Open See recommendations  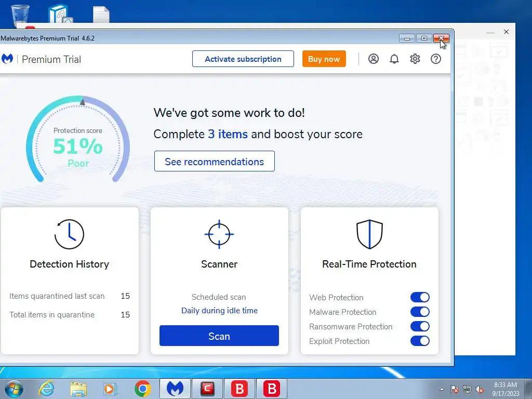coord(215,161)
